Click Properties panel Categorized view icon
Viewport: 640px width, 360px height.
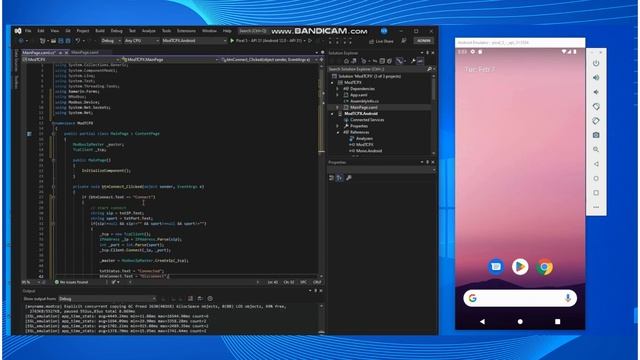tap(331, 178)
